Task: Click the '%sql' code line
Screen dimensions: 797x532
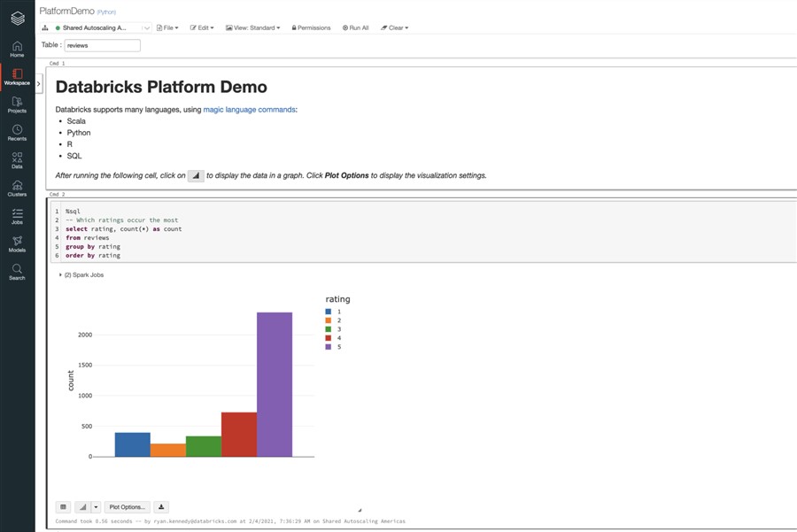Action: pyautogui.click(x=73, y=212)
